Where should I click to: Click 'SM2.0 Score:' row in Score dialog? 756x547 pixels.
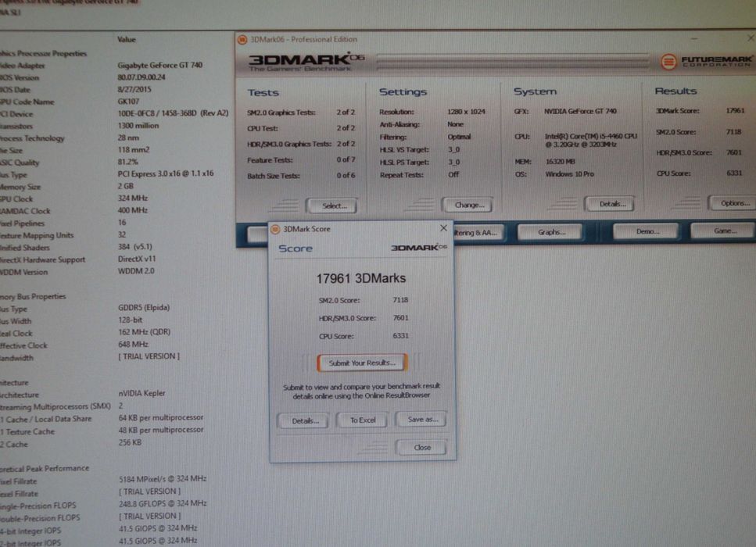click(x=364, y=300)
